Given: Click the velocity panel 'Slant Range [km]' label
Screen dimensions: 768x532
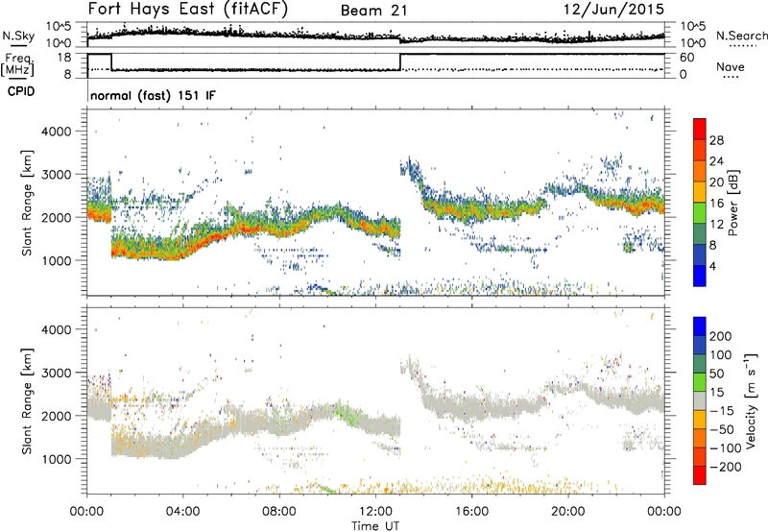Looking at the screenshot, I should pos(27,401).
